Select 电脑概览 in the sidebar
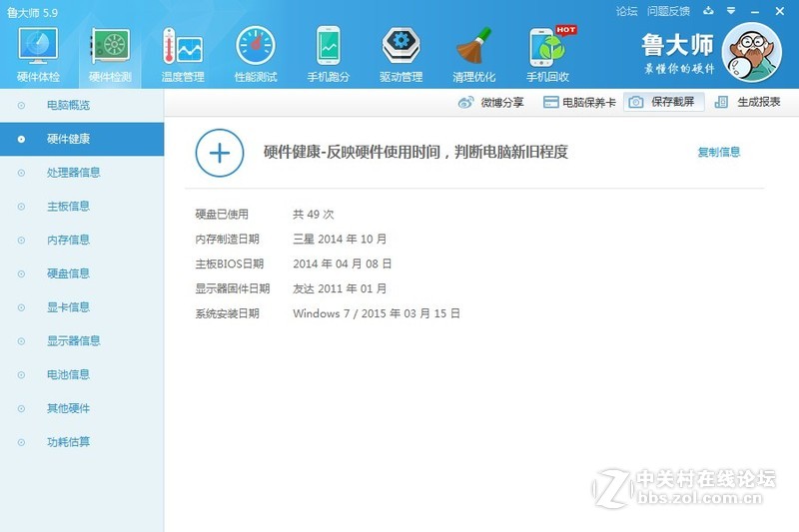The image size is (799, 532). [x=82, y=106]
